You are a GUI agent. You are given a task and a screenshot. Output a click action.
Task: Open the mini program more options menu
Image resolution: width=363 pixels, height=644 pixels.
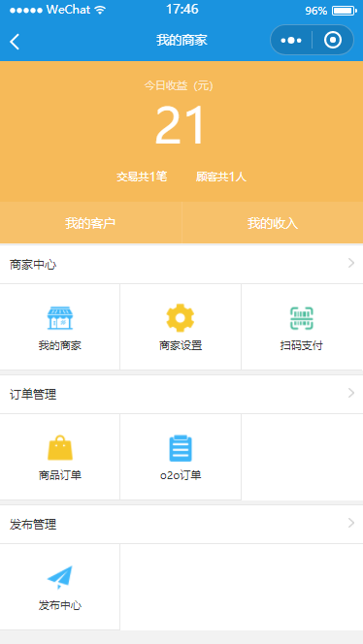290,41
